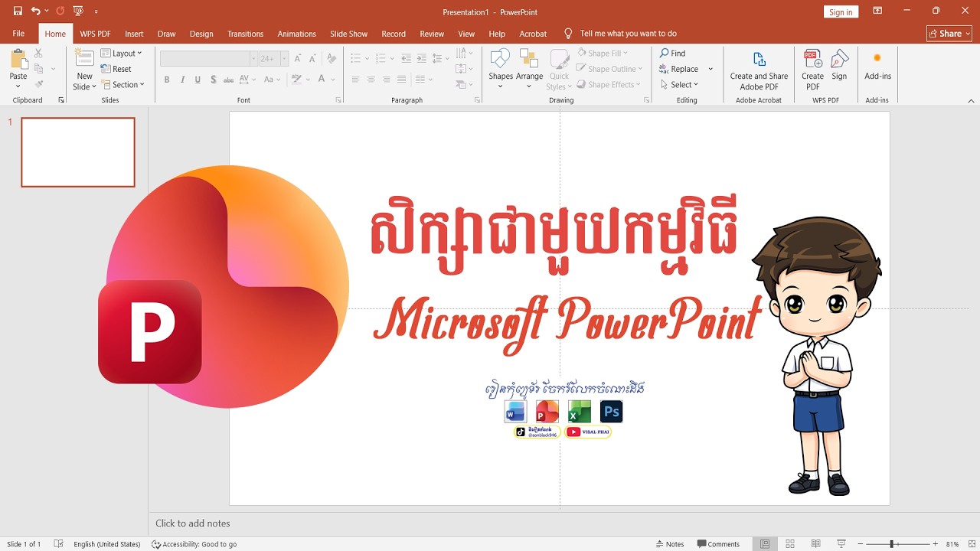This screenshot has height=551, width=980.
Task: Undo the last action
Action: [x=35, y=11]
